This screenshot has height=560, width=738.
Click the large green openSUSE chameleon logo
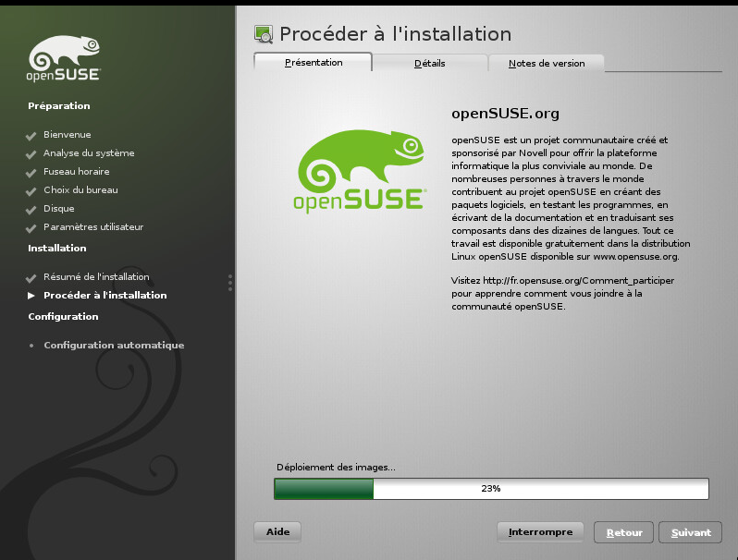pyautogui.click(x=360, y=171)
